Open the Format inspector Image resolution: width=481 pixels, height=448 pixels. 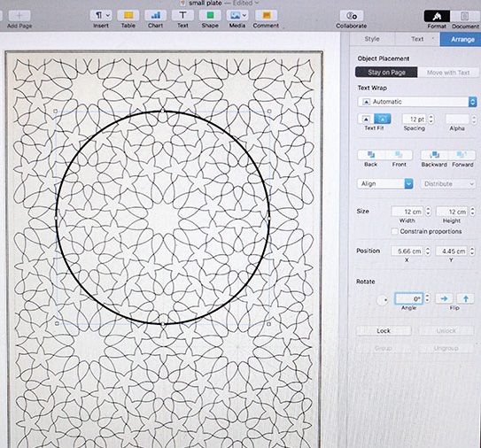coord(437,16)
